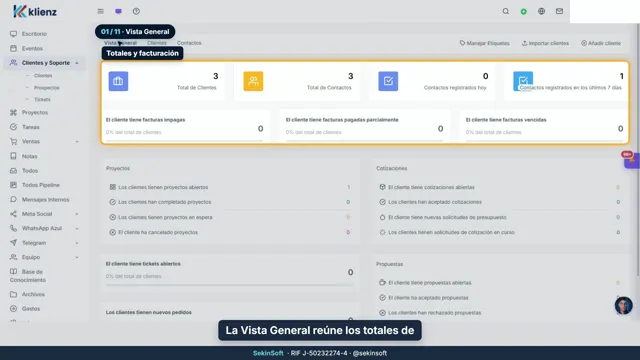The height and width of the screenshot is (360, 640).
Task: Click the Equipo people sidebar icon
Action: point(13,257)
